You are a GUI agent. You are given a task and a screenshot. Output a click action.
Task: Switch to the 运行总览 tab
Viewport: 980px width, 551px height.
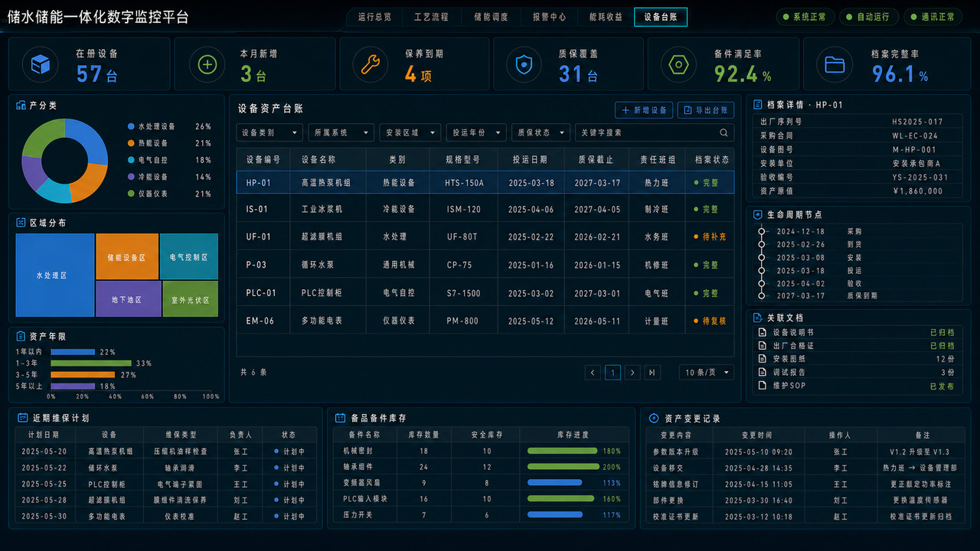[x=375, y=17]
